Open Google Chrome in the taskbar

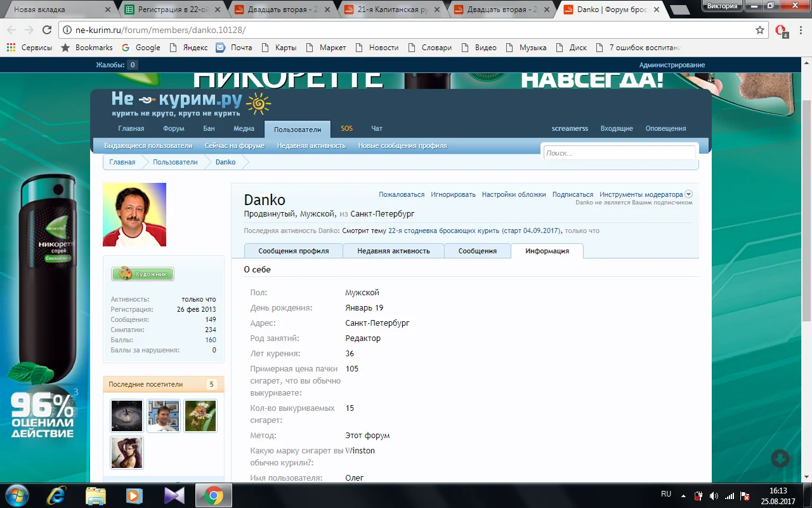[x=213, y=495]
